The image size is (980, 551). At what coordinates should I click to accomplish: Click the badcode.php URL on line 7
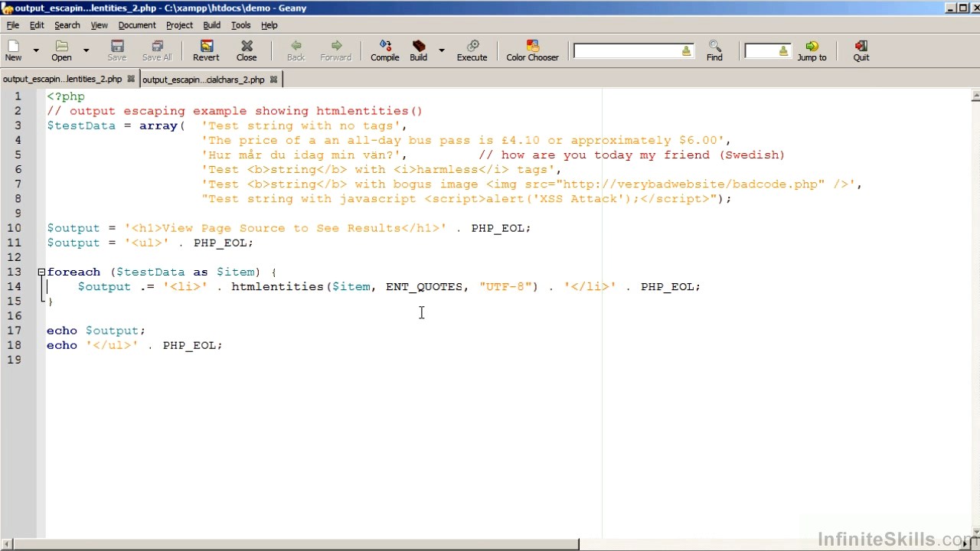click(x=690, y=184)
